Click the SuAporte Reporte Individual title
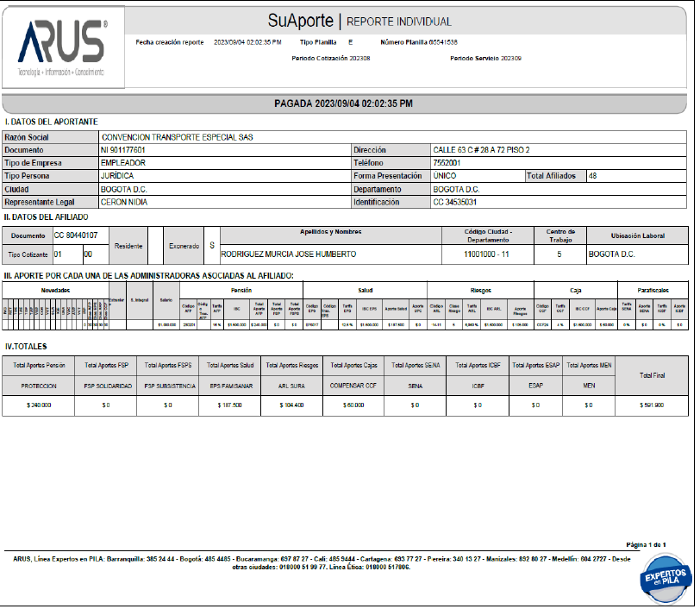This screenshot has height=609, width=700. click(x=359, y=21)
